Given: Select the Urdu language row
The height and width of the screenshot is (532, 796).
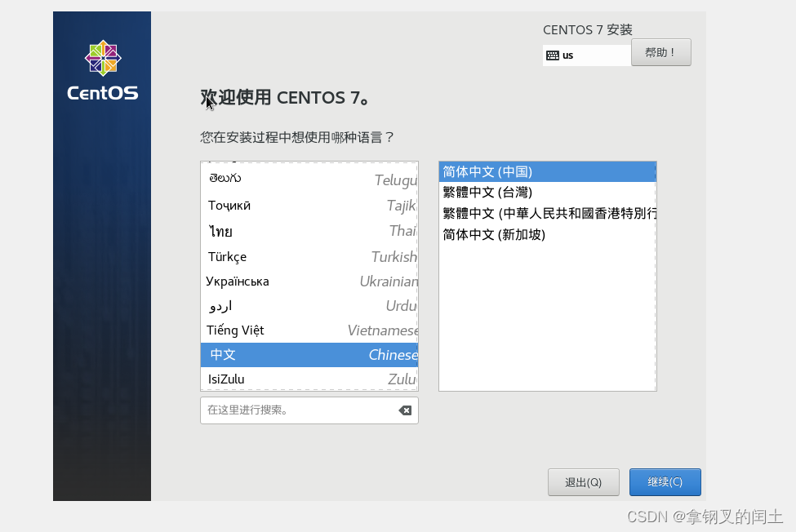Looking at the screenshot, I should click(309, 306).
